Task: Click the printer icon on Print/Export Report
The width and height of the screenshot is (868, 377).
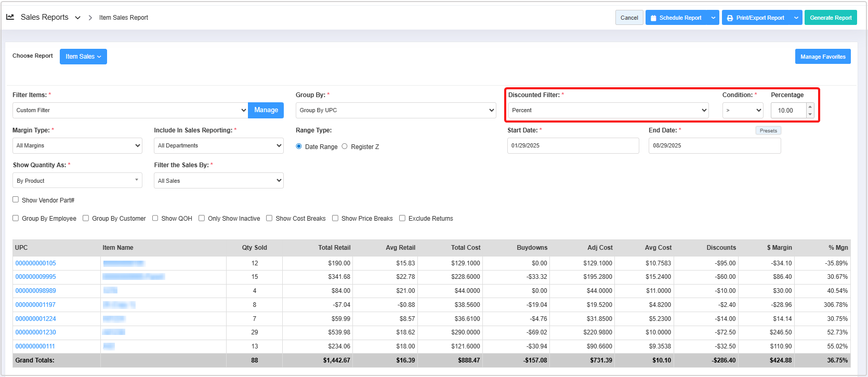Action: [730, 18]
